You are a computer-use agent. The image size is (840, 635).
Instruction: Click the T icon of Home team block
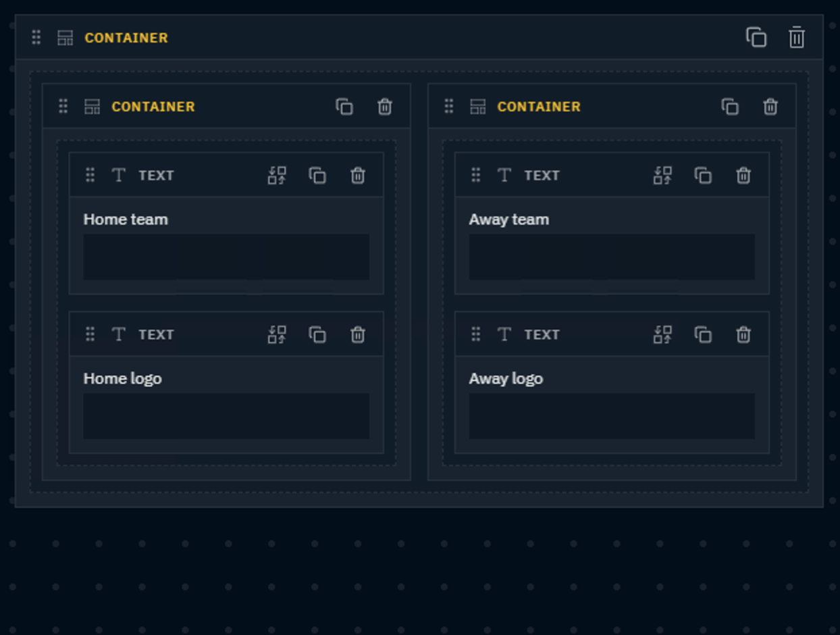[x=119, y=176]
